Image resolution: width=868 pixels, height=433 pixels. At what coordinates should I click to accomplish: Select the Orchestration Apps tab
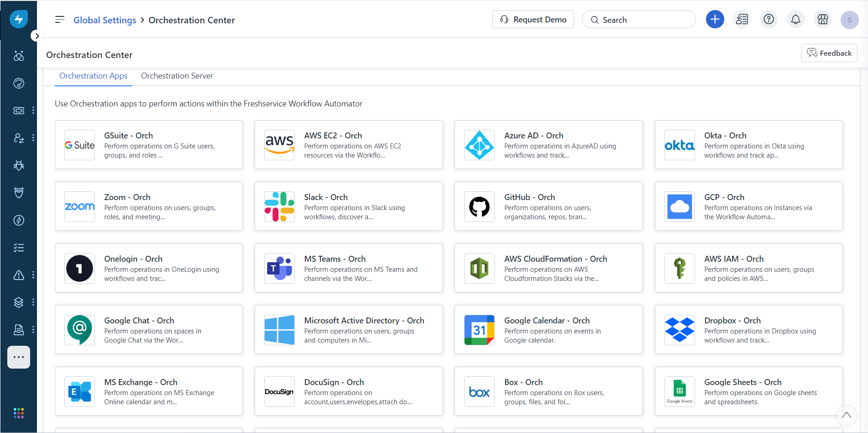(93, 76)
